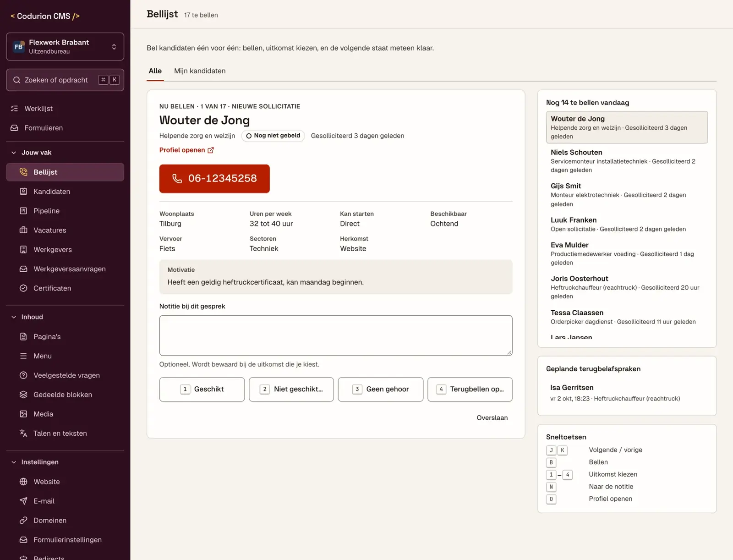This screenshot has width=733, height=560.
Task: Select Eva Mulder in the call queue
Action: coord(627,253)
